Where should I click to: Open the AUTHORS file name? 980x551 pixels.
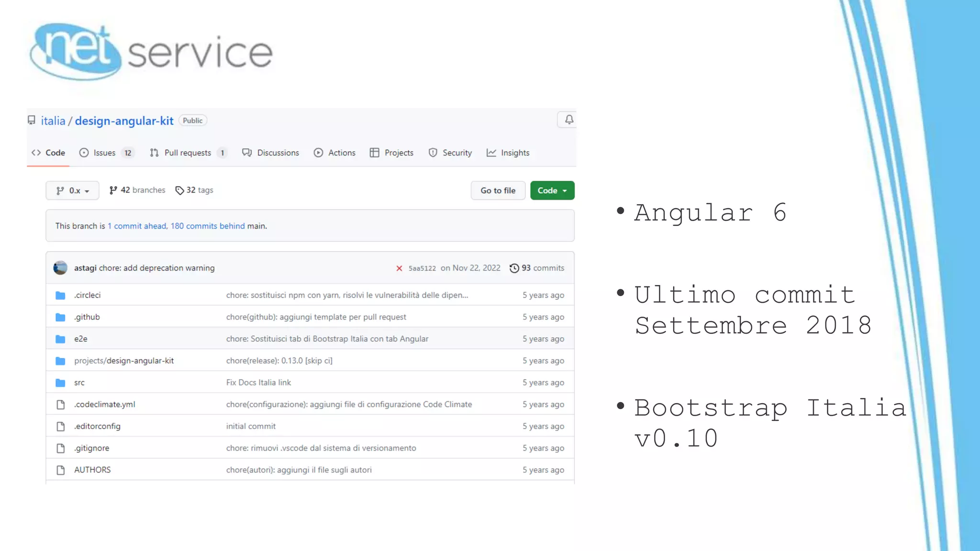pyautogui.click(x=92, y=470)
